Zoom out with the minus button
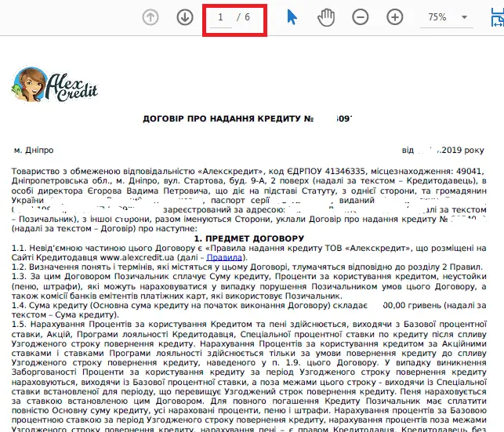Viewport: 504px width, 432px height. pos(361,17)
